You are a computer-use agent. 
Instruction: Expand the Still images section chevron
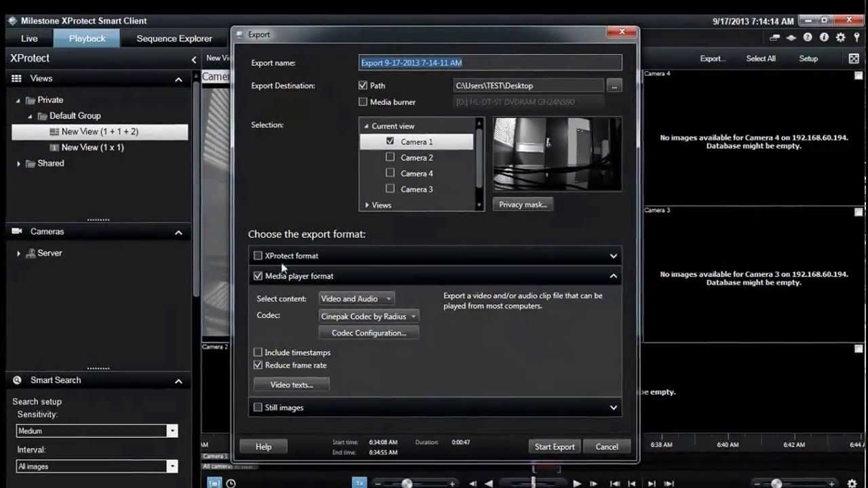click(613, 407)
